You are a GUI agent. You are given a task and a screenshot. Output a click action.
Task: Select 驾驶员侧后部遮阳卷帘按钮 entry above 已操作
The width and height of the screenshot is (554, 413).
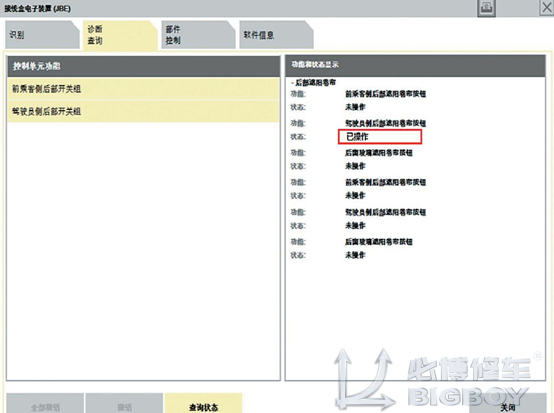pyautogui.click(x=385, y=123)
